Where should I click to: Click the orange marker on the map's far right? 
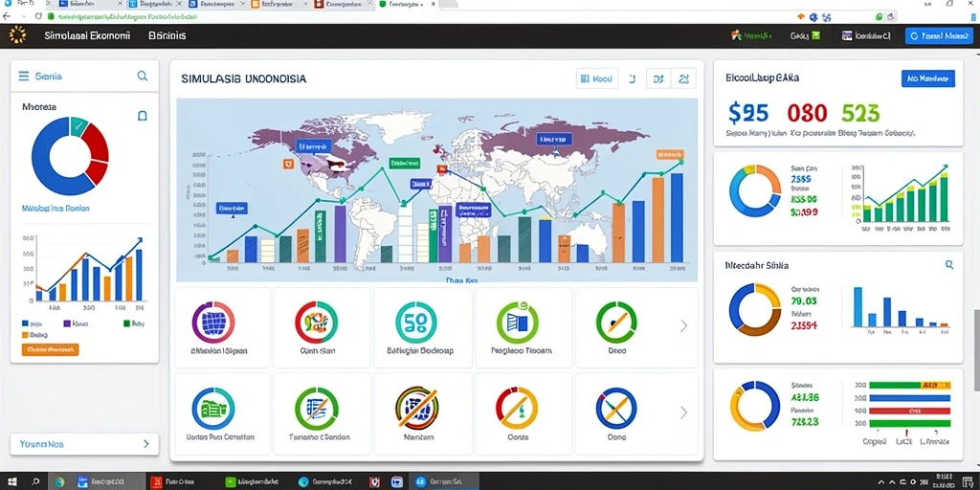669,155
